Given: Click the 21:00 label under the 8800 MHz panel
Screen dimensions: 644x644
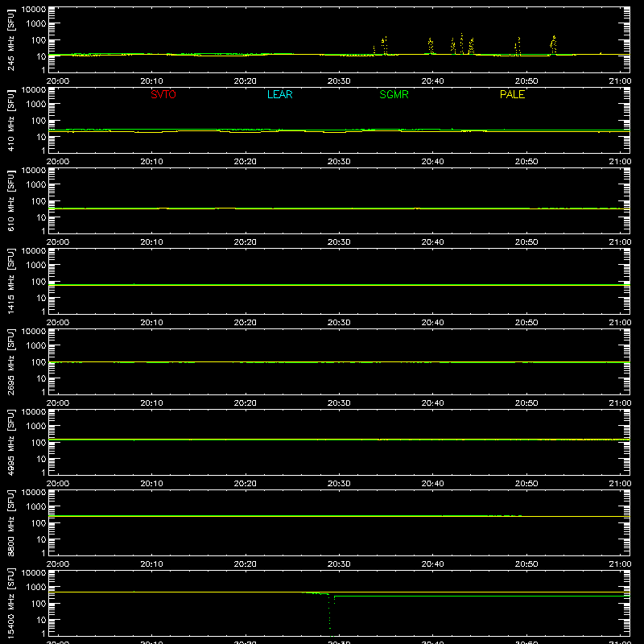Looking at the screenshot, I should coord(620,564).
